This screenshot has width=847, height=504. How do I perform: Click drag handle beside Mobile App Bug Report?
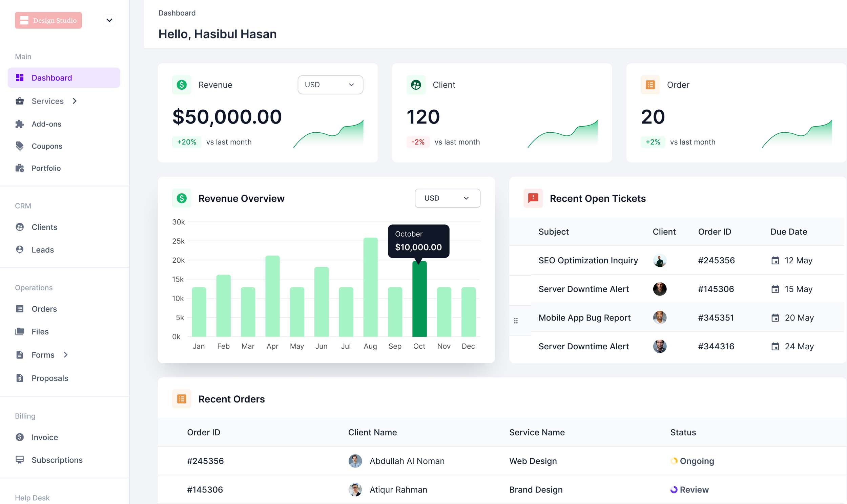(516, 321)
